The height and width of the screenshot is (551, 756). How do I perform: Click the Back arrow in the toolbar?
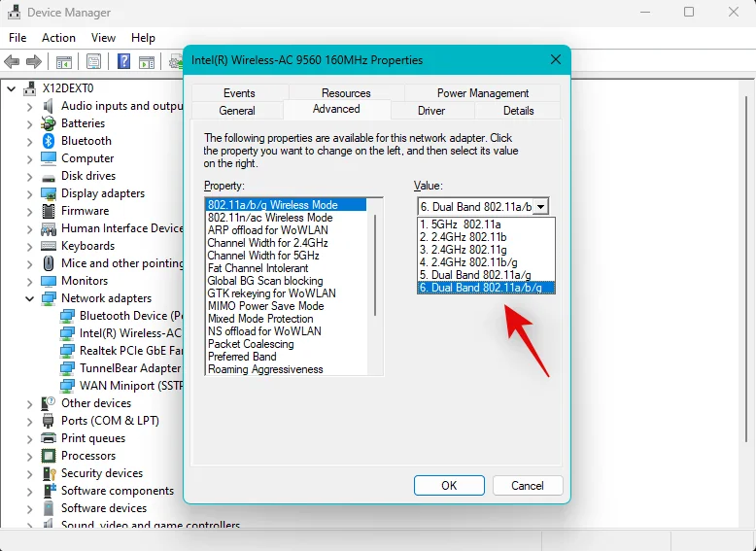[12, 62]
